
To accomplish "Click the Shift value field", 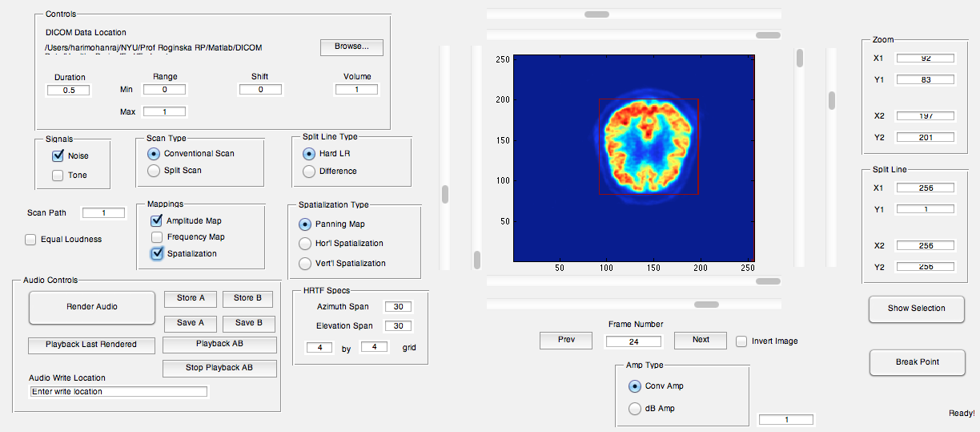I will [261, 90].
